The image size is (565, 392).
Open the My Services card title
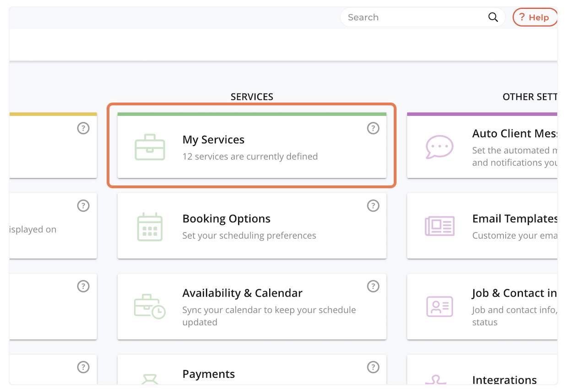pyautogui.click(x=213, y=140)
